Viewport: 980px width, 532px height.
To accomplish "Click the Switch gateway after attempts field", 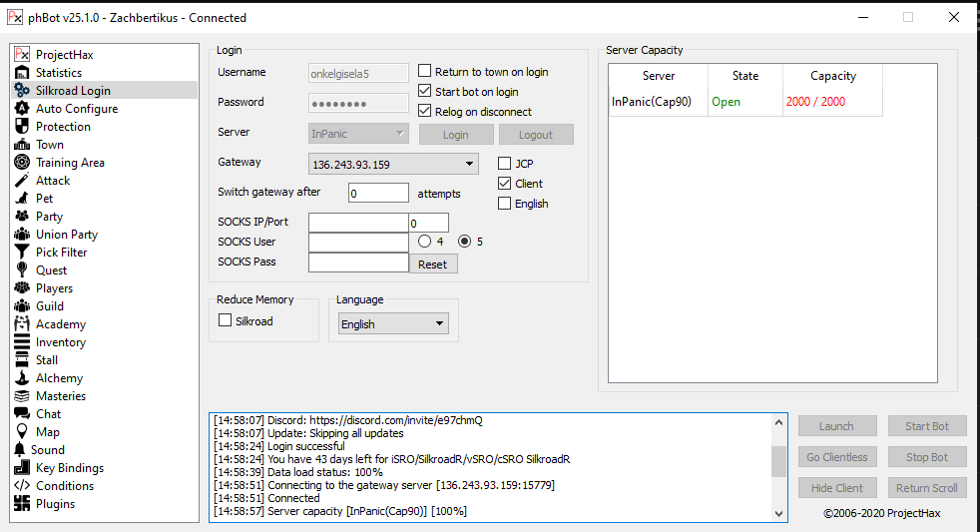I will (378, 193).
